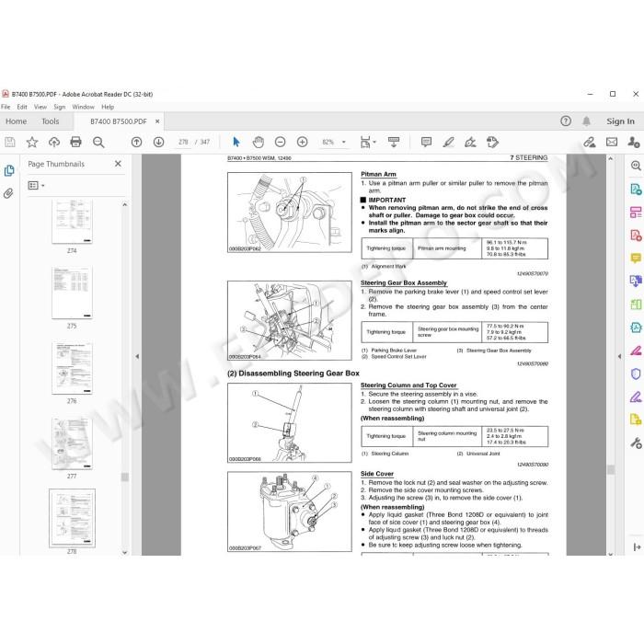Open the Sign menu

60,107
